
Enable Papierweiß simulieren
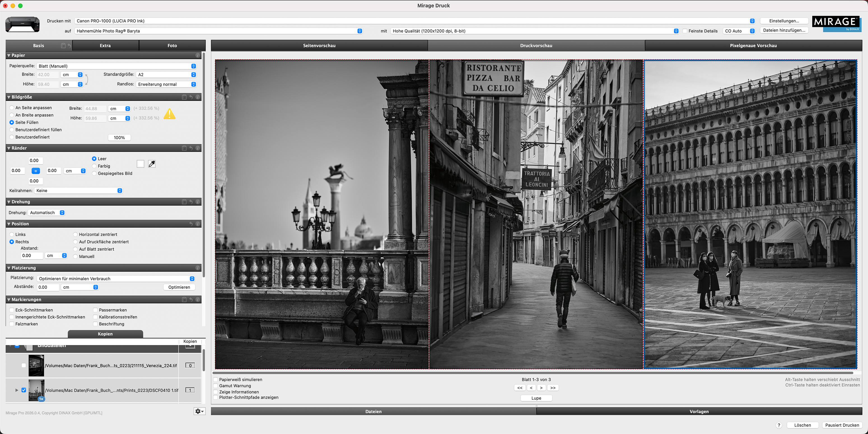216,380
